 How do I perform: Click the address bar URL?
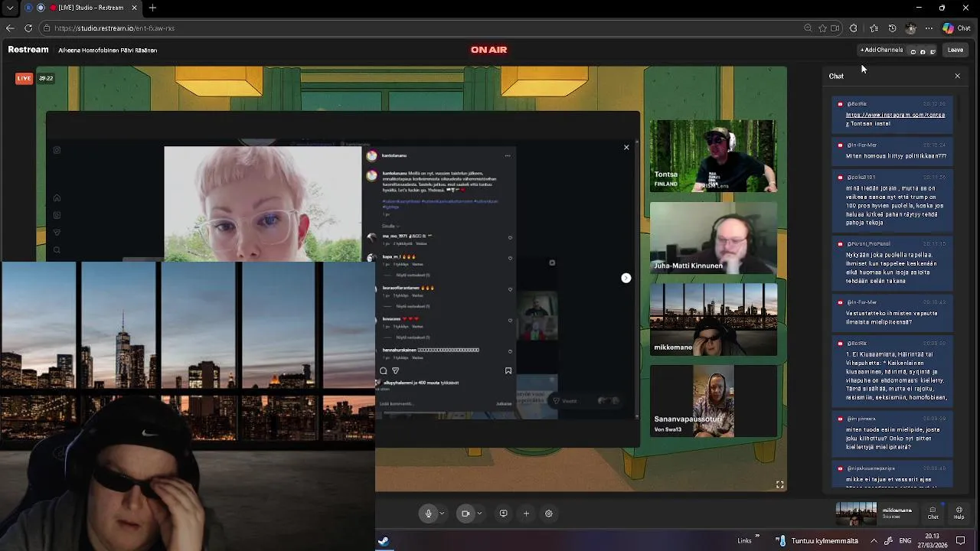(x=115, y=28)
